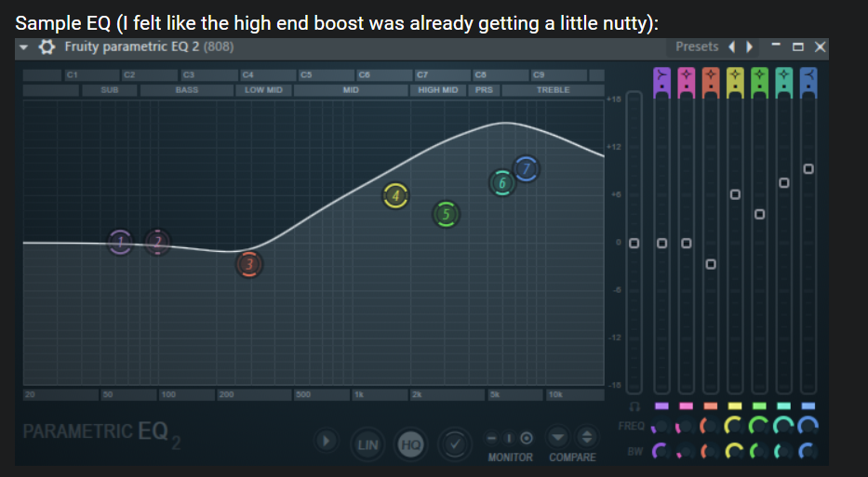Expand the plugin menu arrow beside the gear
Viewport: 868px width, 477px height.
click(x=26, y=46)
